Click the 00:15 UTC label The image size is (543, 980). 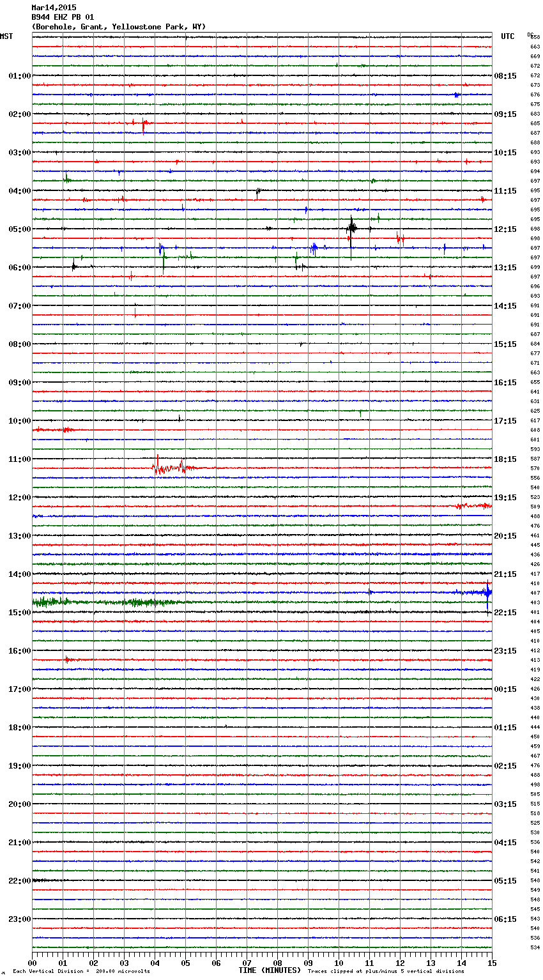pos(505,689)
